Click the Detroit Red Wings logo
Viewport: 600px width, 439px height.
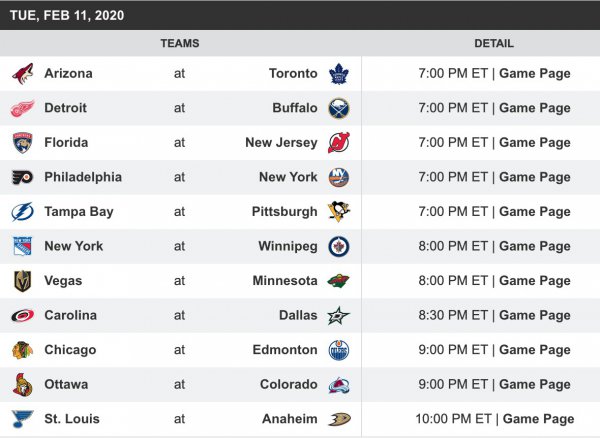click(x=22, y=108)
